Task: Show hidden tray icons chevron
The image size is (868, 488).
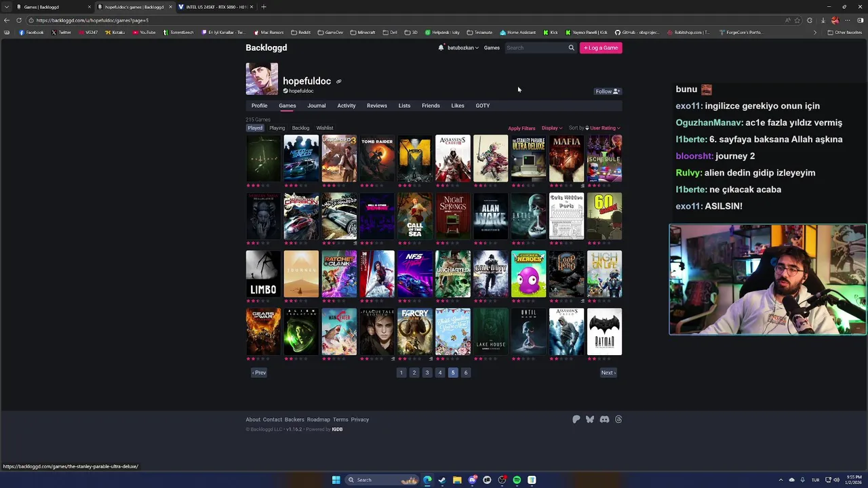Action: click(x=781, y=480)
